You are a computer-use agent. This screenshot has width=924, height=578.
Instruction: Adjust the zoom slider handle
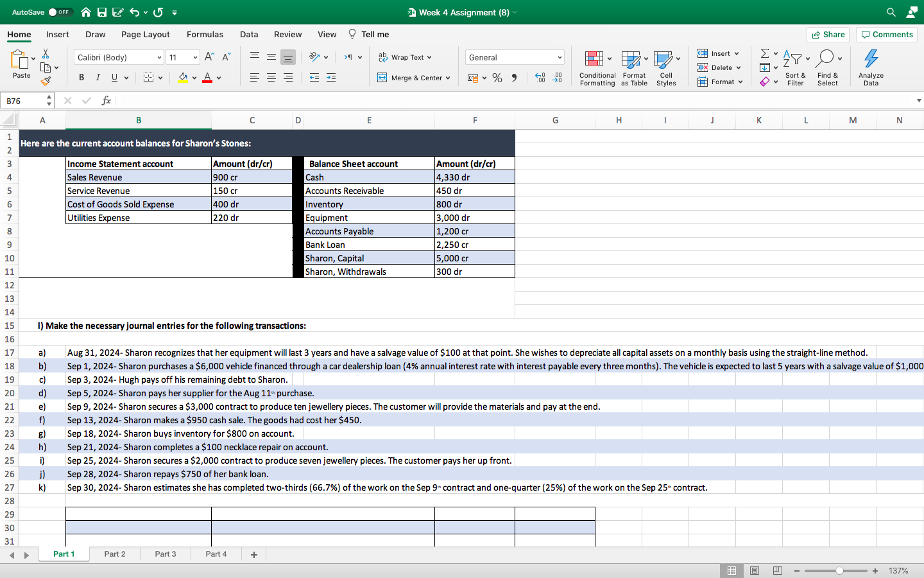(x=839, y=571)
